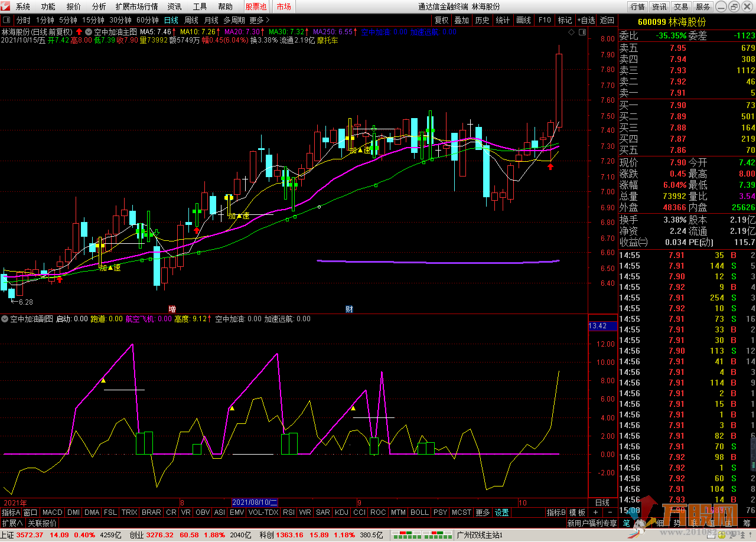Click the 交易 button in title bar

681,6
